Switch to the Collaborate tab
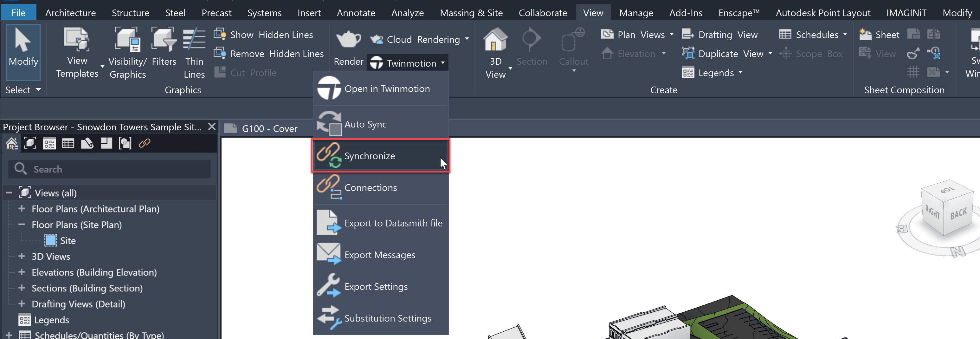980x339 pixels. (543, 13)
